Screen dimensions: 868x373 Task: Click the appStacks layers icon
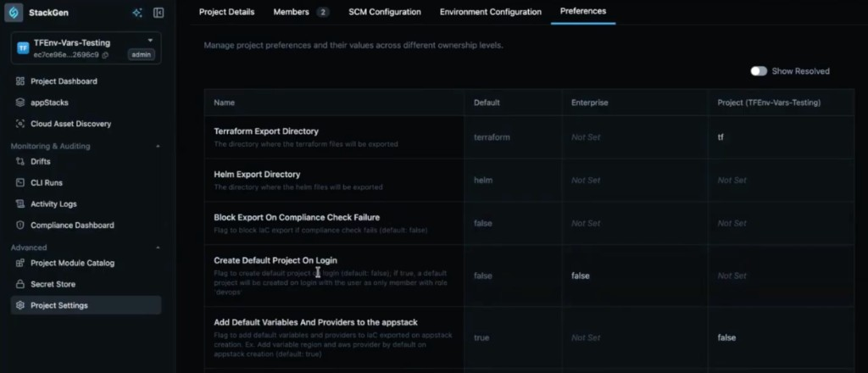click(20, 103)
